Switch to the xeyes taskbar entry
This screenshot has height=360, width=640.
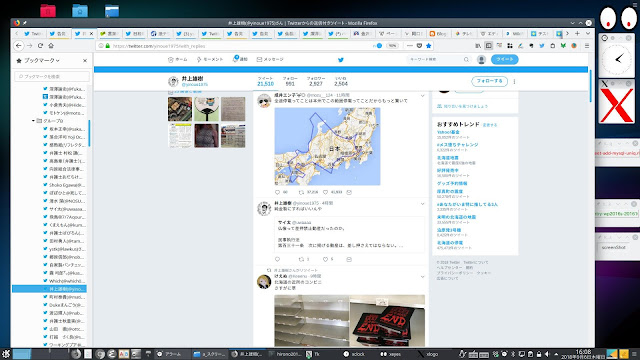391,354
